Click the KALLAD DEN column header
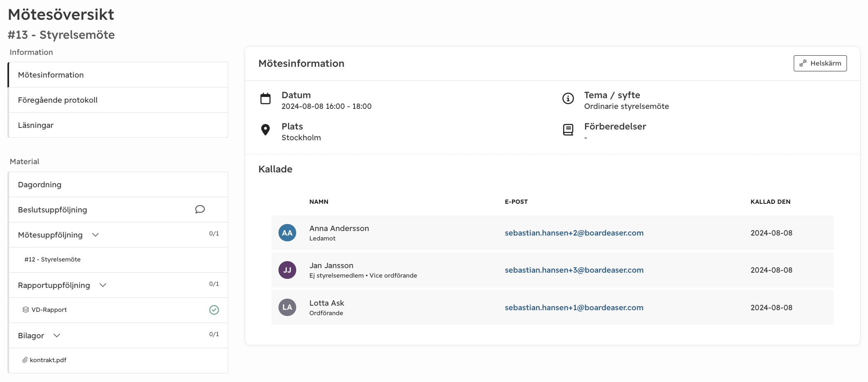Image resolution: width=868 pixels, height=382 pixels. (770, 202)
